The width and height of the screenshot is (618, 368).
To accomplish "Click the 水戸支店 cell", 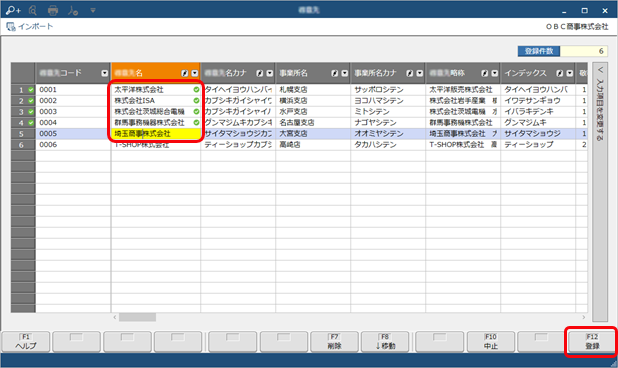I will coord(313,112).
